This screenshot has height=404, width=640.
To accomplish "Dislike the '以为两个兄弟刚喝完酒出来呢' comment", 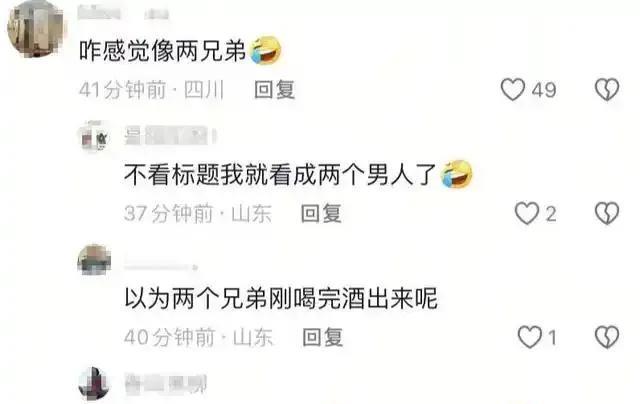I will (x=607, y=337).
